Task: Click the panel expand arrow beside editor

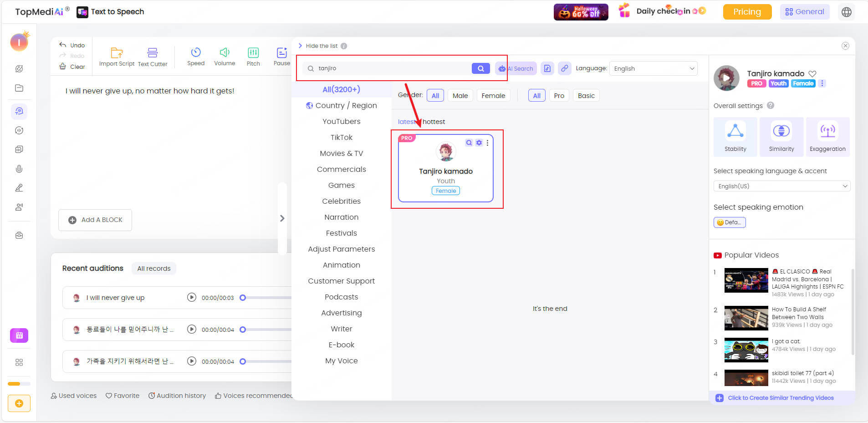Action: tap(282, 218)
